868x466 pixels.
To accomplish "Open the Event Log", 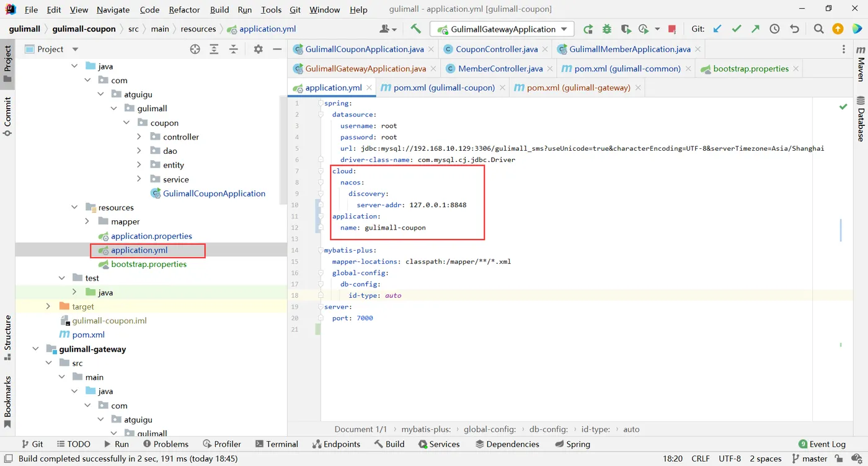I will click(822, 444).
